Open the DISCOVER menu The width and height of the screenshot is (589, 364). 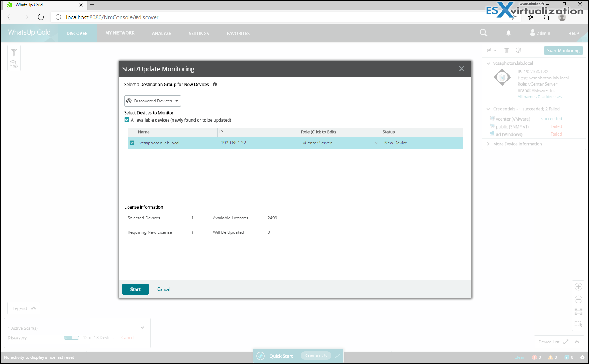coord(77,34)
